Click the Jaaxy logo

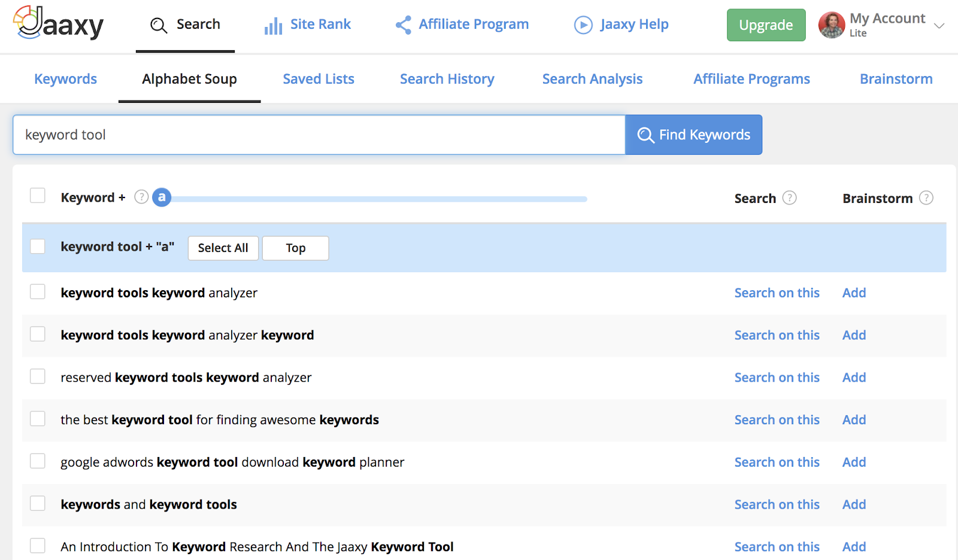58,23
